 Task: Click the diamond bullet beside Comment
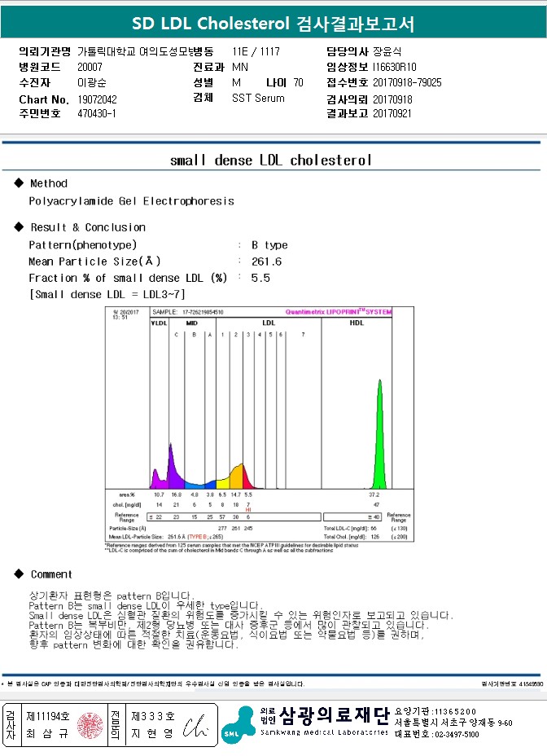(x=19, y=574)
